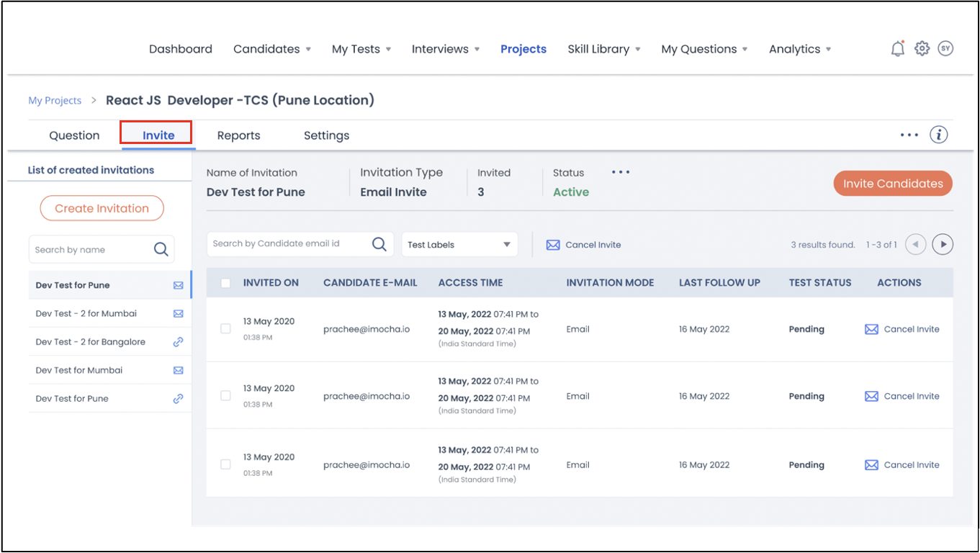Open the Test Labels dropdown
980x553 pixels.
point(459,244)
